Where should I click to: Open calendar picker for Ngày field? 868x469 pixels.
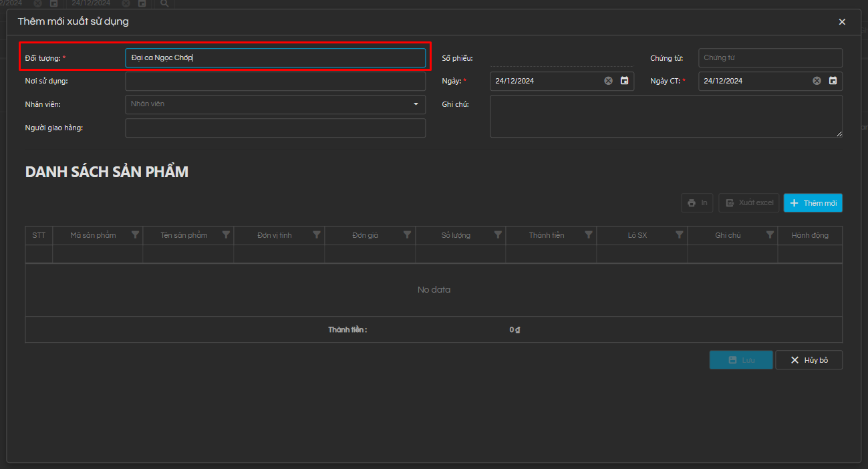tap(624, 81)
